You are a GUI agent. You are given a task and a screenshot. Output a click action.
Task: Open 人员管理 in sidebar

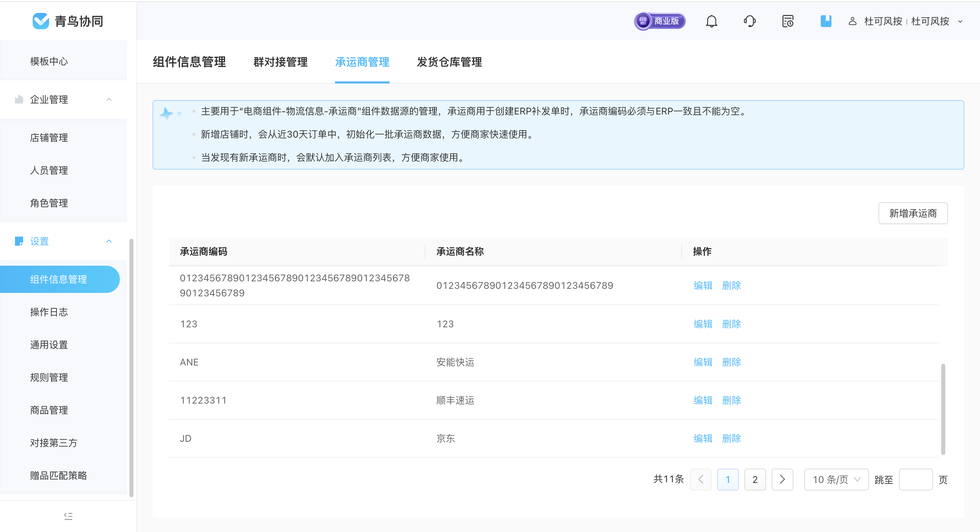tap(49, 170)
